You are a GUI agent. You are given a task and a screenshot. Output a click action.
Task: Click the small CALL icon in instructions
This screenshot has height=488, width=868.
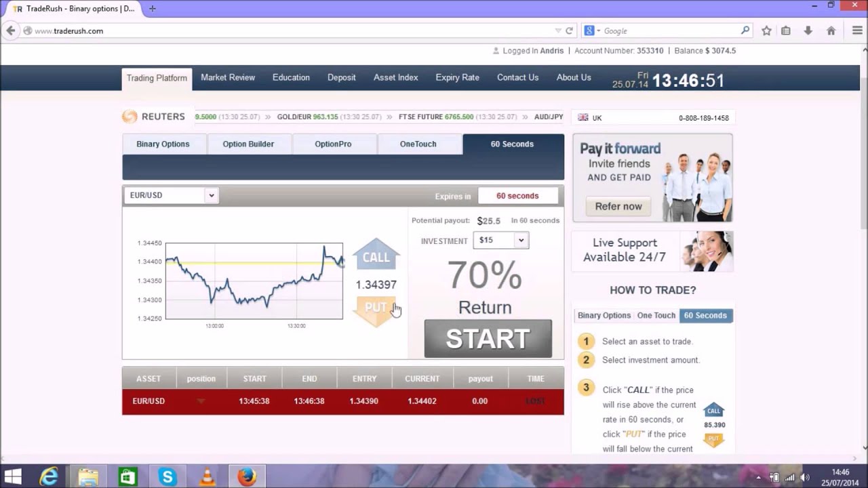(x=713, y=410)
